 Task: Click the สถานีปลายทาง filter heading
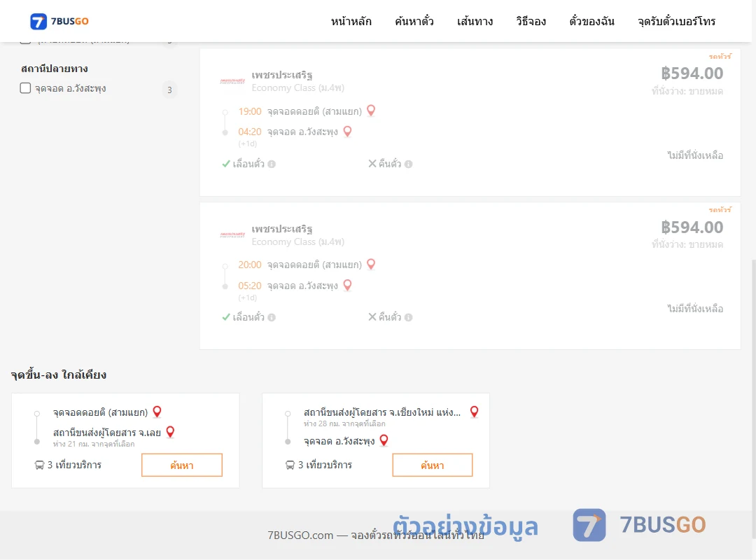click(55, 69)
